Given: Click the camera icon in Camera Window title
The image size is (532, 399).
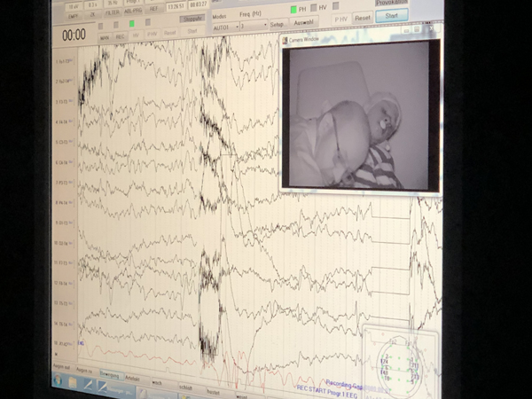Looking at the screenshot, I should click(x=285, y=41).
